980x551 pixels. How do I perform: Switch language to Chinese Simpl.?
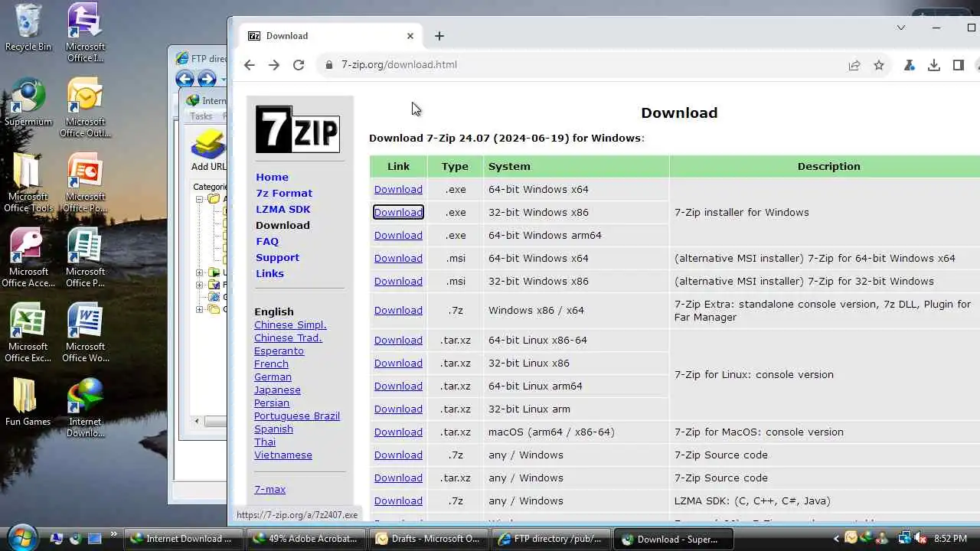point(290,324)
